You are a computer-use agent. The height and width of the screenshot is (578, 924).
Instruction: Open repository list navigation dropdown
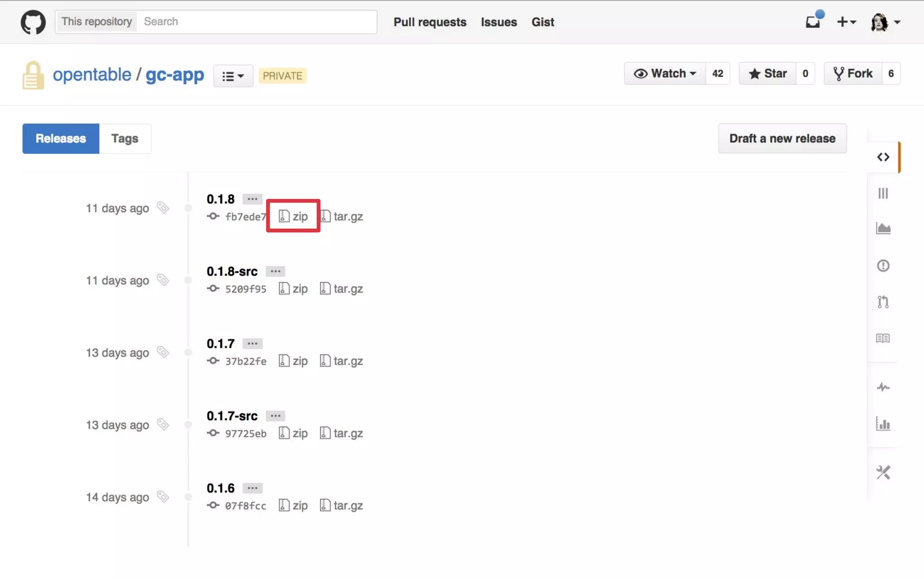click(x=233, y=76)
